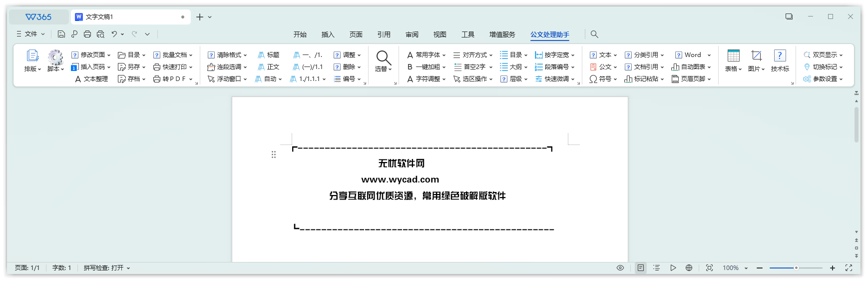This screenshot has width=868, height=281.
Task: Click the Undo arrow icon
Action: coord(114,34)
